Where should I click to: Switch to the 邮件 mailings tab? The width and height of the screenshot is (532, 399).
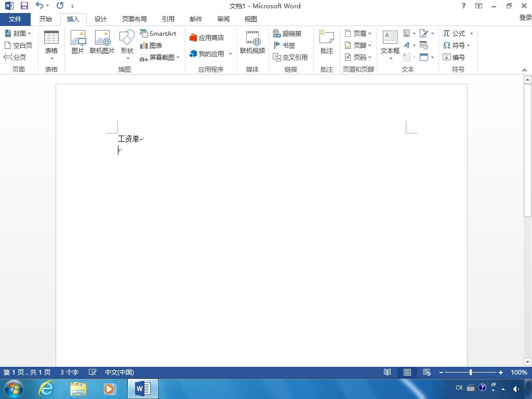point(196,19)
